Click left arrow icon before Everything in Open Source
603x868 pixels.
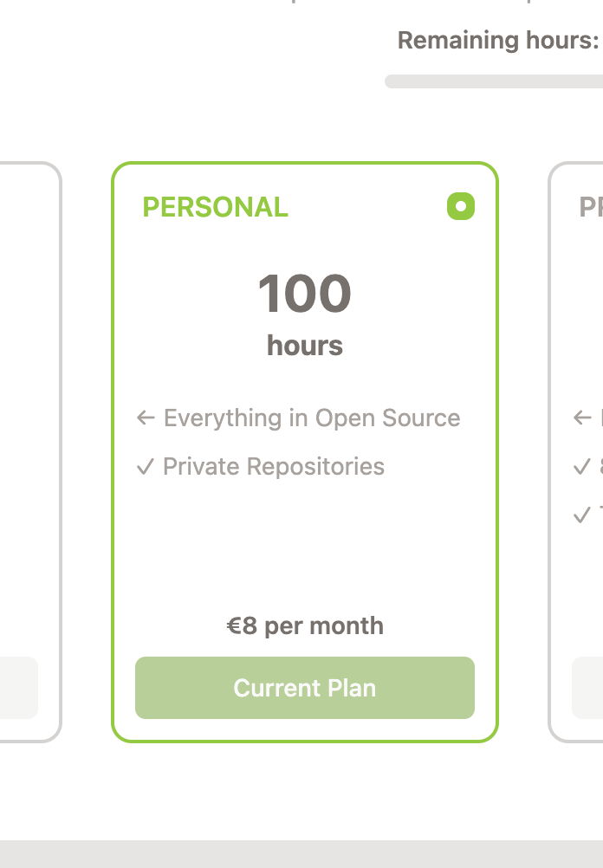coord(146,418)
